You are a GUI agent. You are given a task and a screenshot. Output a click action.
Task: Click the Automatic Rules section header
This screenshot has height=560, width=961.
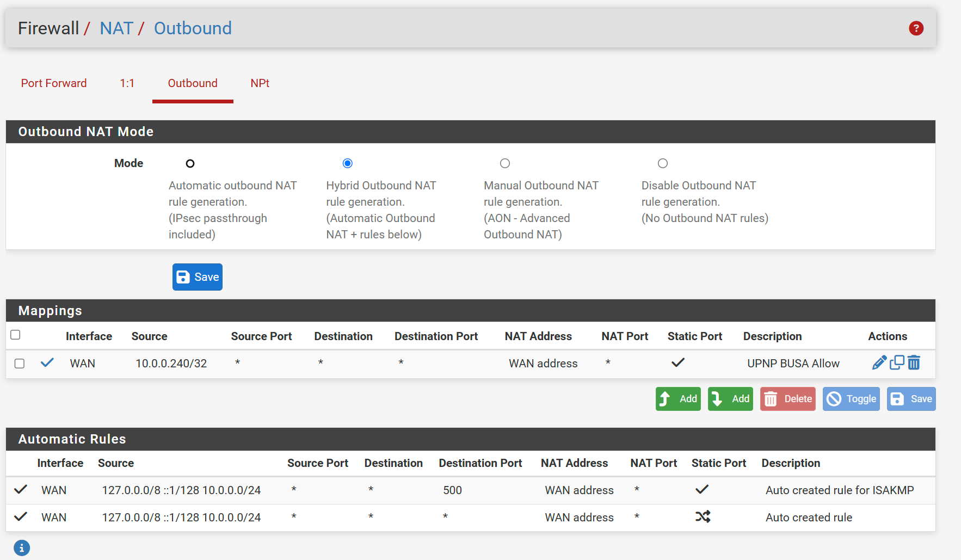click(x=471, y=439)
